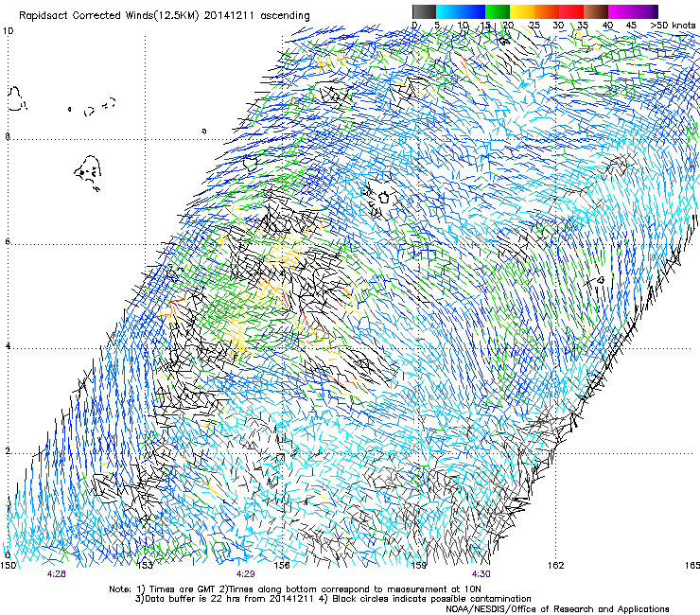
Task: Click the 'Rapidsact Corrected Winds(12.5KM)' title text
Action: [109, 16]
